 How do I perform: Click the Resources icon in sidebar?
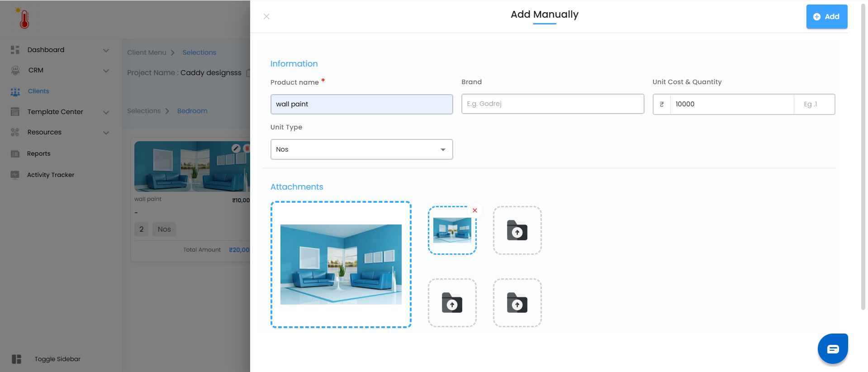[x=15, y=132]
